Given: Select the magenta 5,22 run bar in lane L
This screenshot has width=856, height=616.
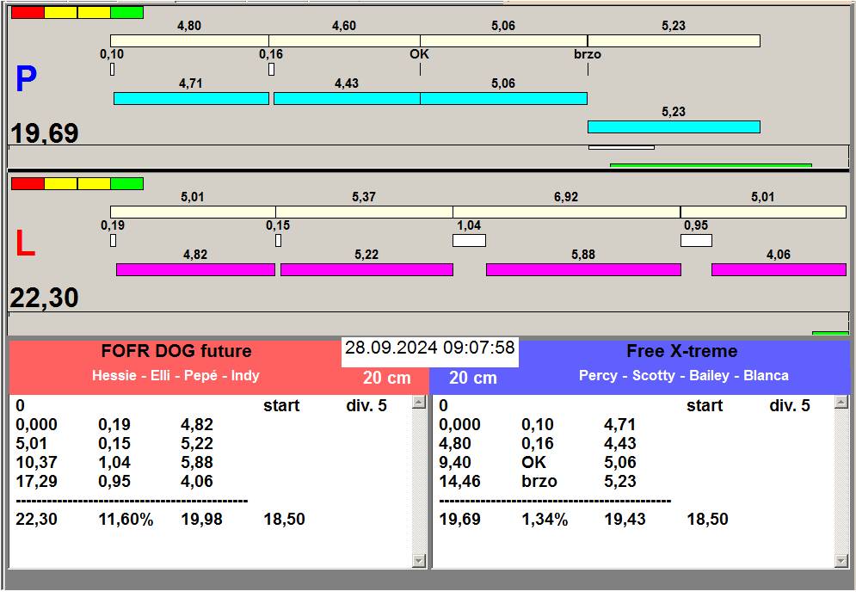Looking at the screenshot, I should tap(366, 269).
